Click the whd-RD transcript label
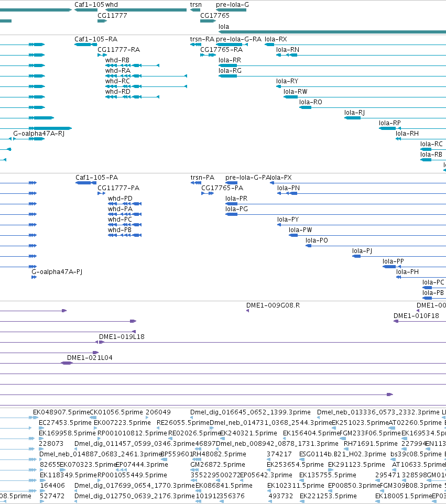 tap(118, 92)
